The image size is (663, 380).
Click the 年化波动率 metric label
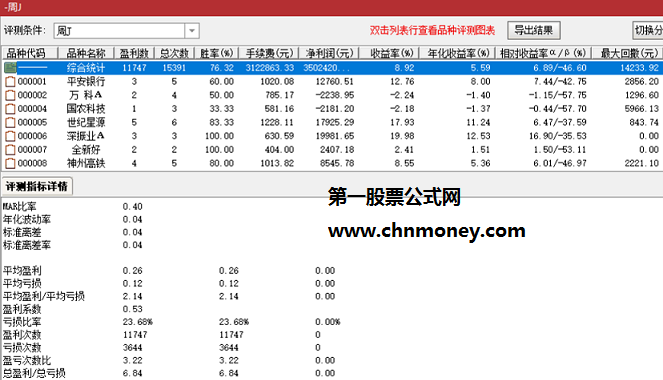[x=27, y=219]
